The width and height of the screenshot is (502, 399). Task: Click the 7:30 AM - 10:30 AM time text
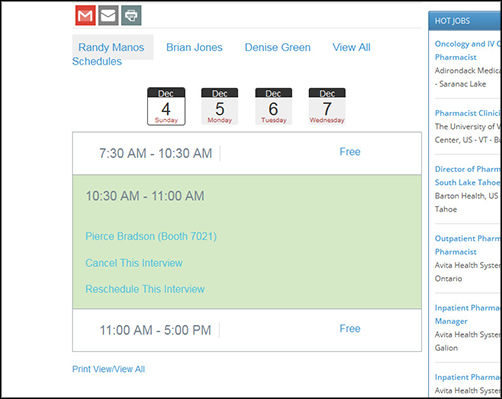coord(156,153)
